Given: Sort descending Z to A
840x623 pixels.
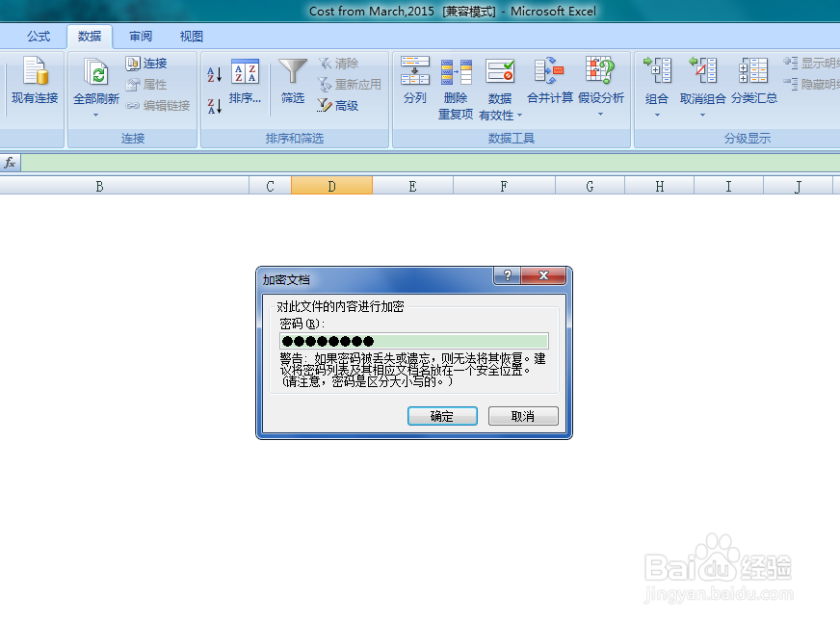Looking at the screenshot, I should [x=214, y=106].
